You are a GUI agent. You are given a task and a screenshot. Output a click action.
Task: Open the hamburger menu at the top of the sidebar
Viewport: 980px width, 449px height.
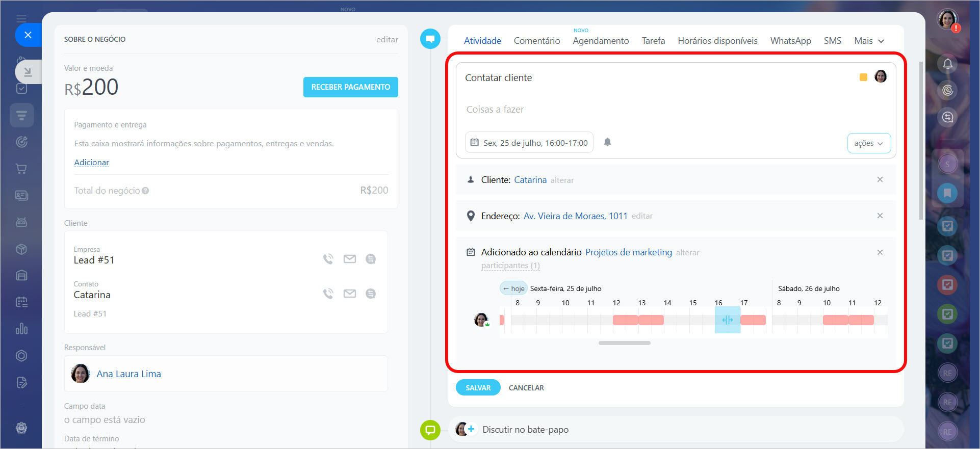(x=21, y=19)
